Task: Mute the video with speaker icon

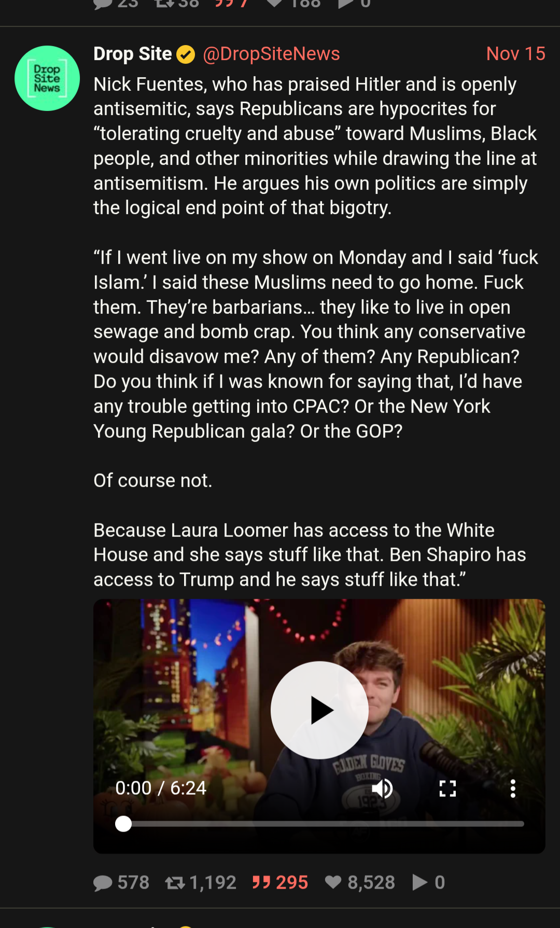Action: (x=382, y=788)
